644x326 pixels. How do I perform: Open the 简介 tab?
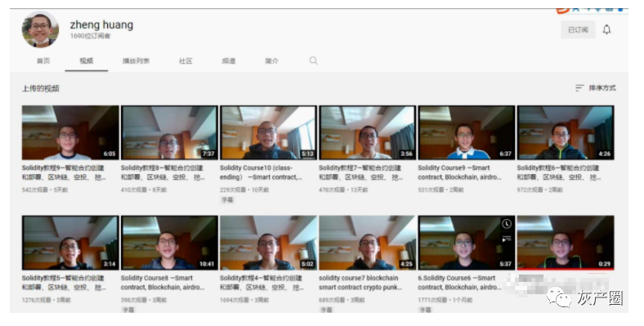point(271,60)
